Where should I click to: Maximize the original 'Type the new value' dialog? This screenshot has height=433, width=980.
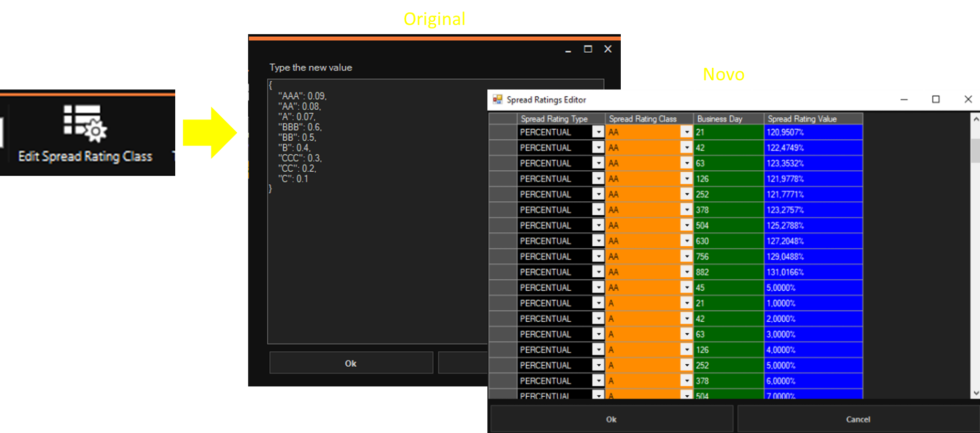pos(588,49)
